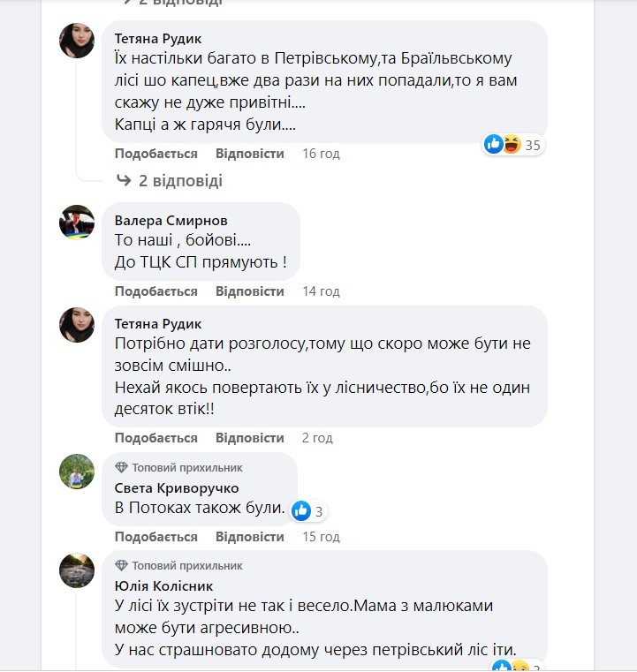This screenshot has height=672, width=637.
Task: Open Валера Смирнов's profile picture
Action: pos(77,222)
